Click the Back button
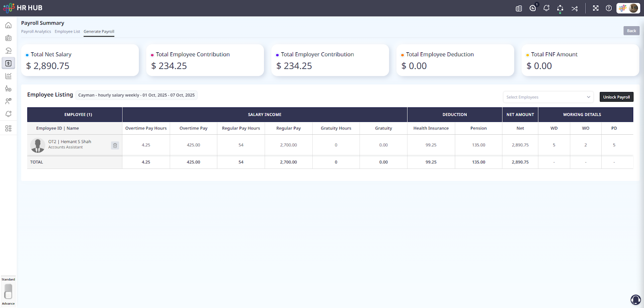644x308 pixels. click(632, 31)
